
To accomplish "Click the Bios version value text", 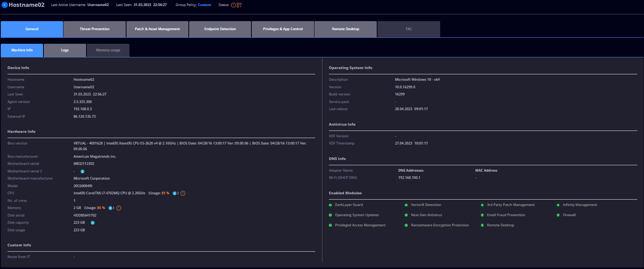I will coord(190,146).
